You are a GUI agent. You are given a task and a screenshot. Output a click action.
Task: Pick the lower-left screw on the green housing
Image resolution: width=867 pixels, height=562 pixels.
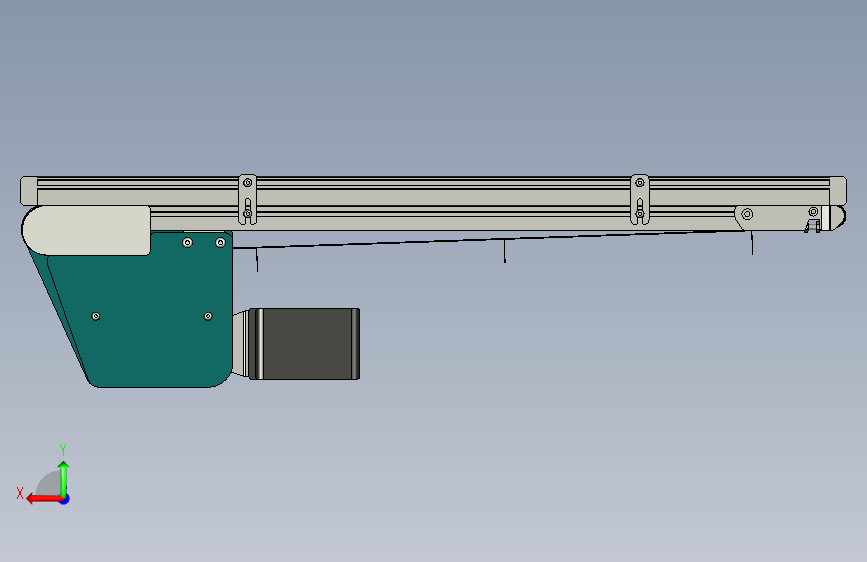click(96, 316)
